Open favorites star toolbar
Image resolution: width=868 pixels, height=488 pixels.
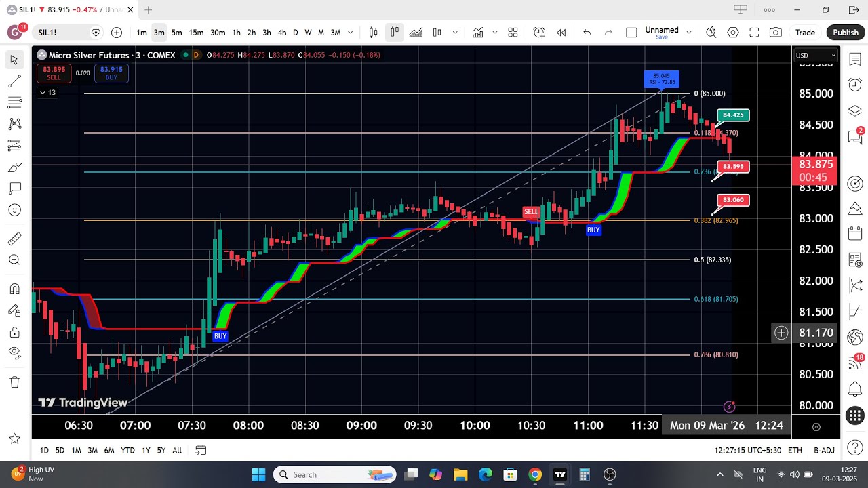(14, 439)
